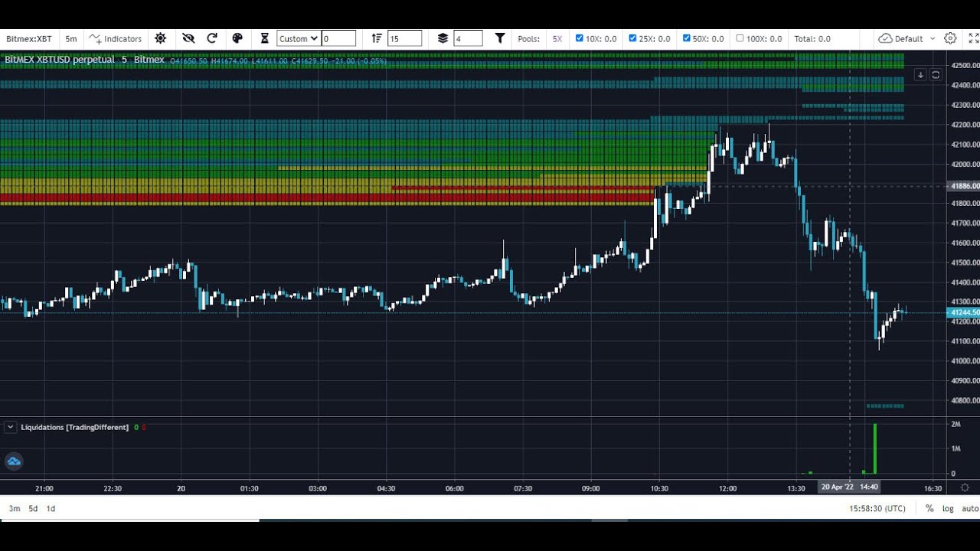Click the blue cloud logo badge
Image resolution: width=980 pixels, height=551 pixels.
pyautogui.click(x=14, y=461)
